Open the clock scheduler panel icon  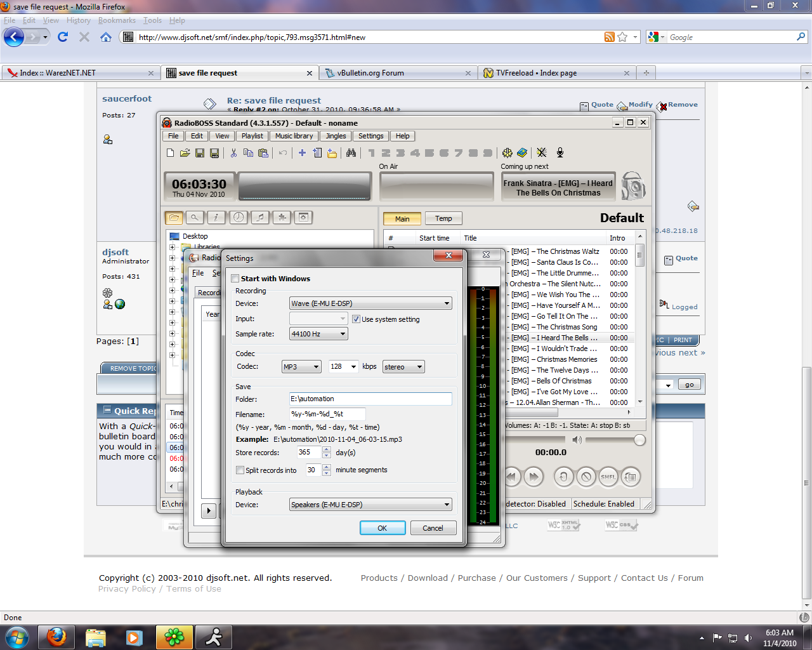(x=238, y=217)
